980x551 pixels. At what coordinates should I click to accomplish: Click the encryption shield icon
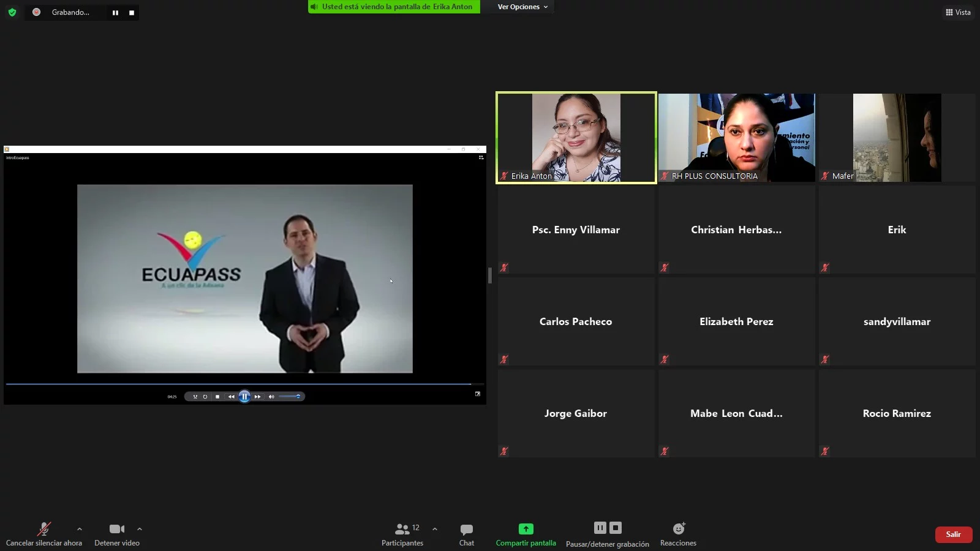[12, 12]
